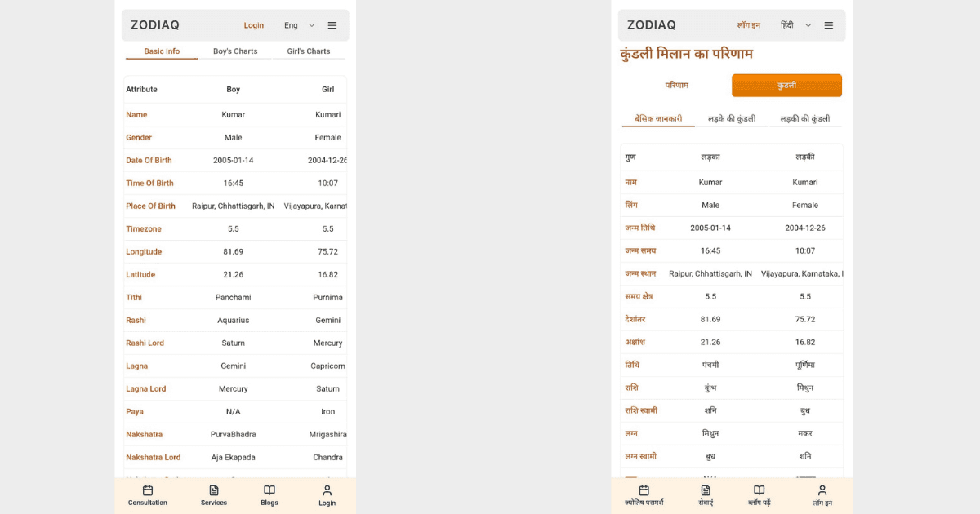Select the Services icon in bottom navigation
Viewport: 980px width, 514px height.
[x=213, y=490]
